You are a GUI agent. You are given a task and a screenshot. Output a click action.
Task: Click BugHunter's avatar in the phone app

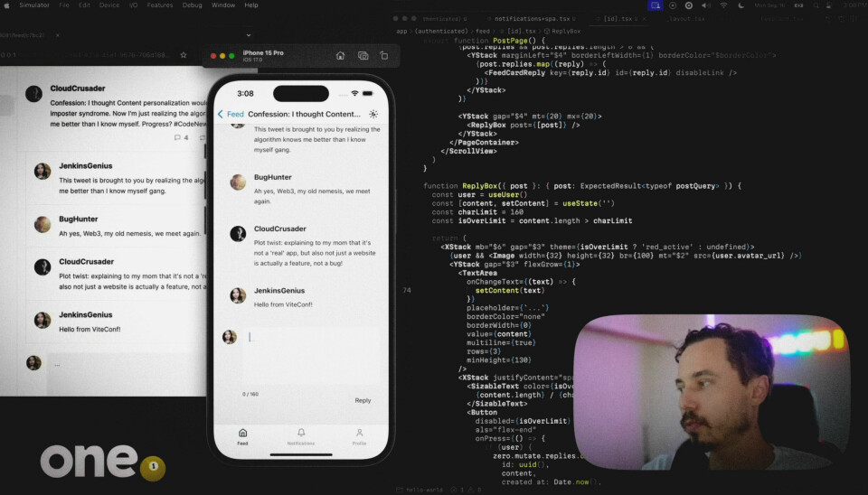point(238,182)
